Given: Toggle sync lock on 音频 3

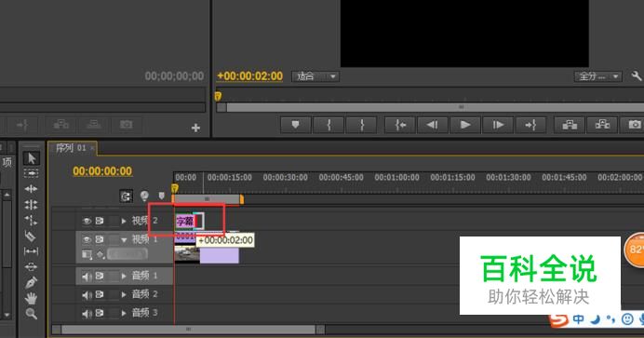Looking at the screenshot, I should point(100,313).
